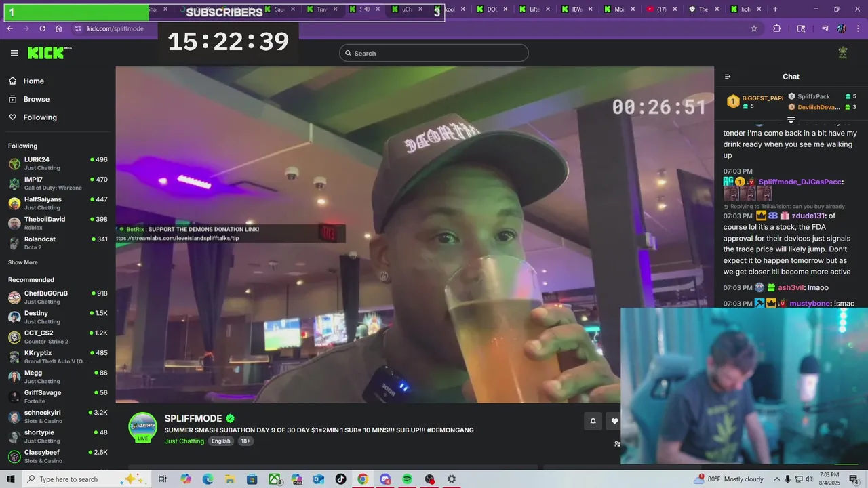
Task: Click DevilishDeva leaderboard entry
Action: pyautogui.click(x=822, y=107)
